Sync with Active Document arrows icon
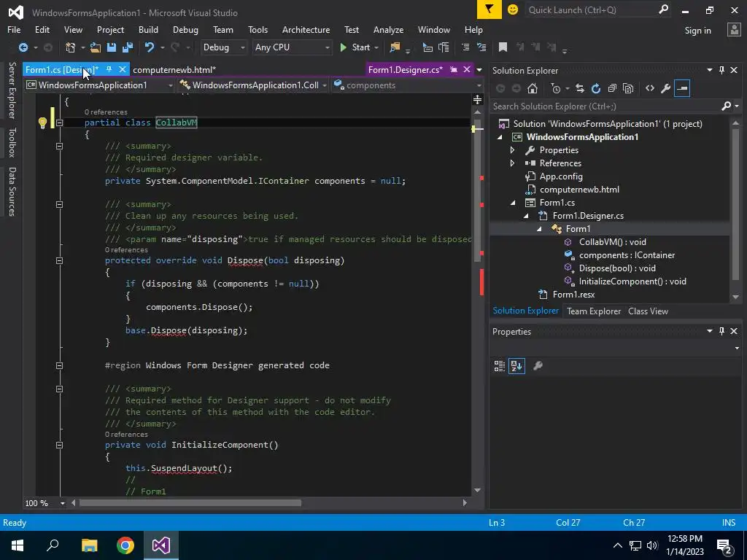This screenshot has width=747, height=560. (x=580, y=88)
